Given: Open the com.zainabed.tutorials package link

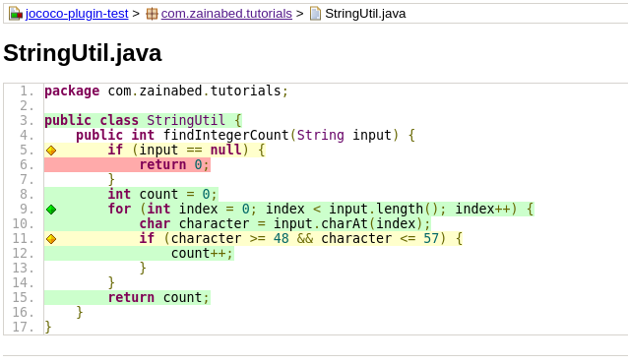Looking at the screenshot, I should point(226,14).
